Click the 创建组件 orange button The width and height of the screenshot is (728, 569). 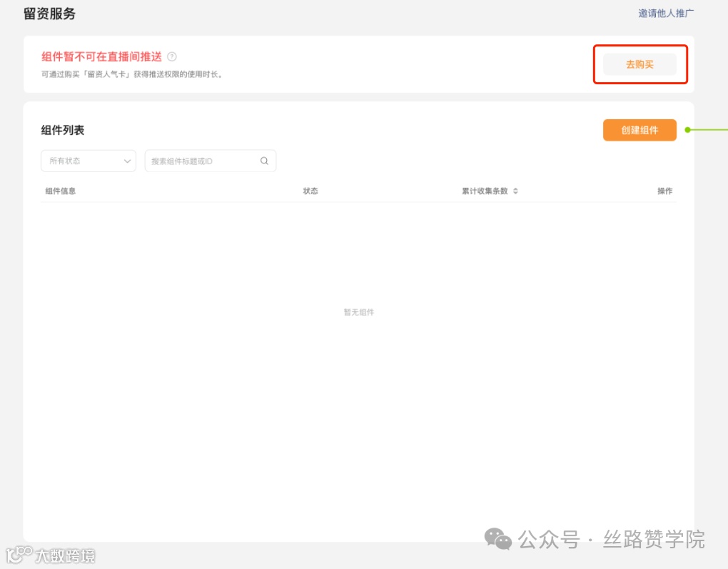639,130
